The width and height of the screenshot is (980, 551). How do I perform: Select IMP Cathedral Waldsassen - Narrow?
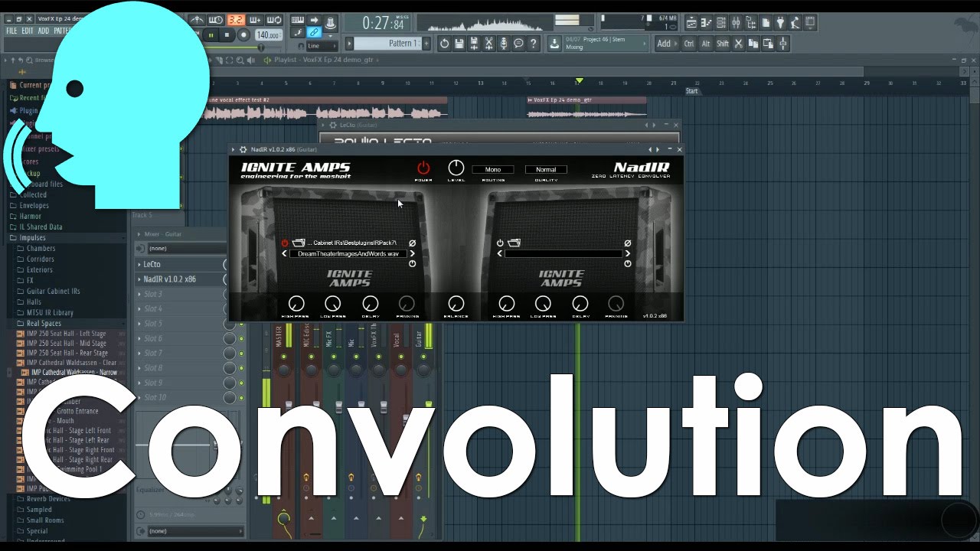[x=74, y=373]
